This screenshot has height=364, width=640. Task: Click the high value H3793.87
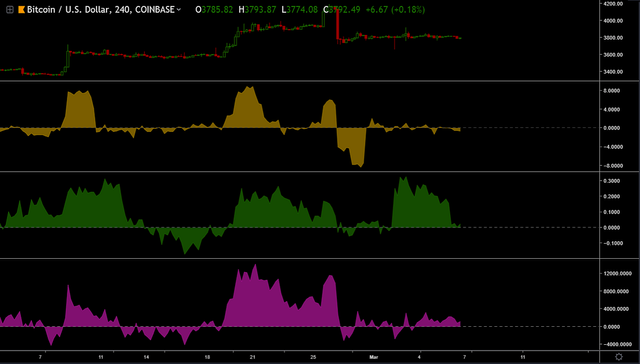[x=258, y=9]
